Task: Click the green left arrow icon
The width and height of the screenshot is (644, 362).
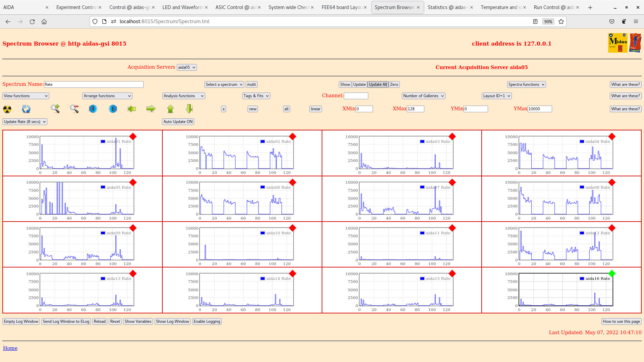Action: (x=132, y=109)
